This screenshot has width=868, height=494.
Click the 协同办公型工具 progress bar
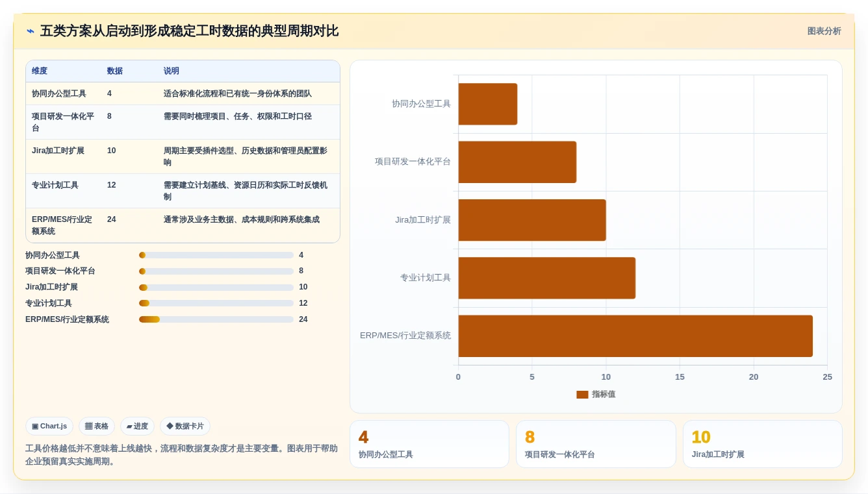216,255
